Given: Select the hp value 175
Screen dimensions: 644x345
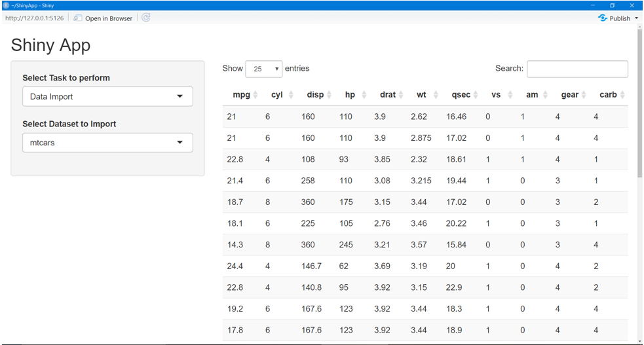Looking at the screenshot, I should [x=346, y=202].
